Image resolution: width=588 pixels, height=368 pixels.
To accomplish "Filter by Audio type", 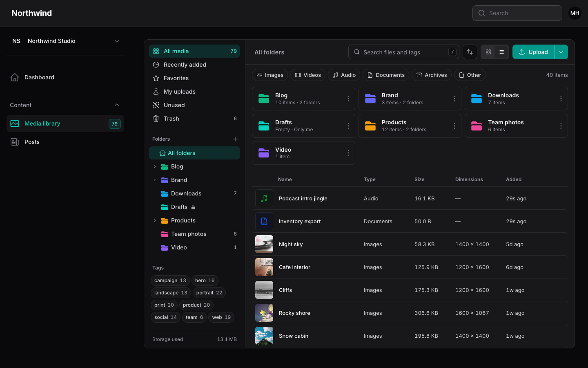I will pos(344,75).
